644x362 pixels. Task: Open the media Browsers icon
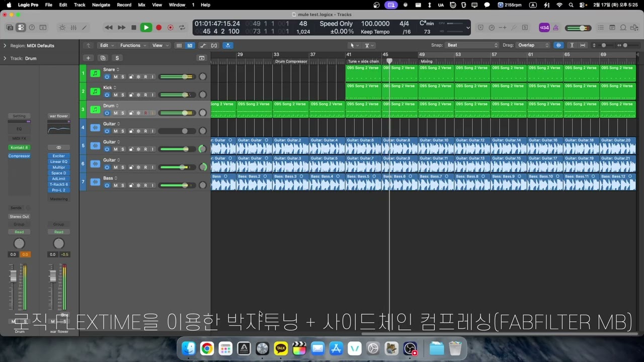click(634, 28)
